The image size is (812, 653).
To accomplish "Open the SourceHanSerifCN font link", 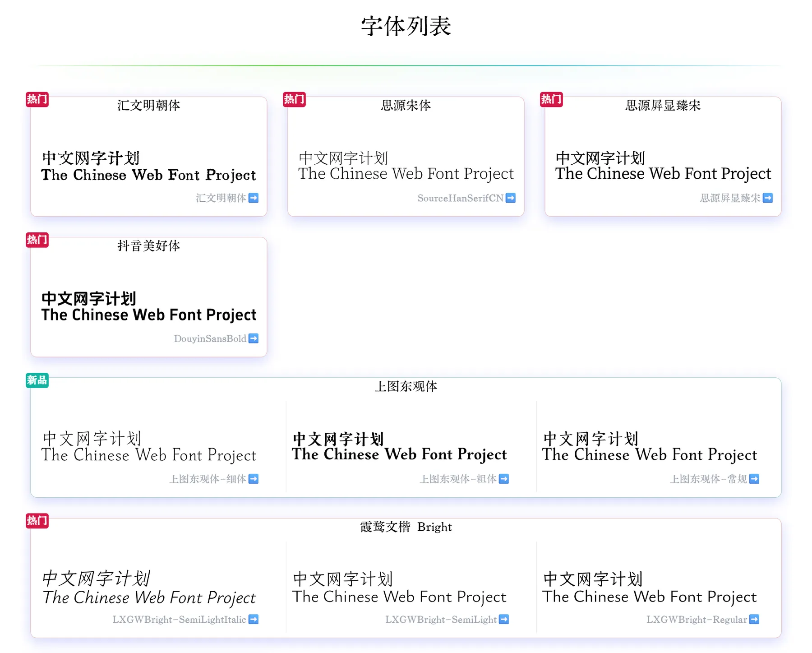I will pos(460,198).
